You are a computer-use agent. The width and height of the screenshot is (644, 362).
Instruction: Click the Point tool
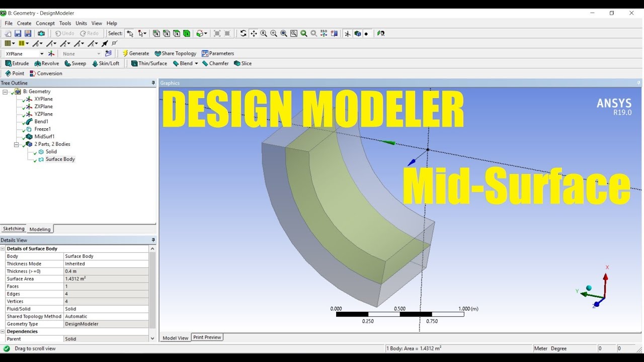[x=14, y=73]
